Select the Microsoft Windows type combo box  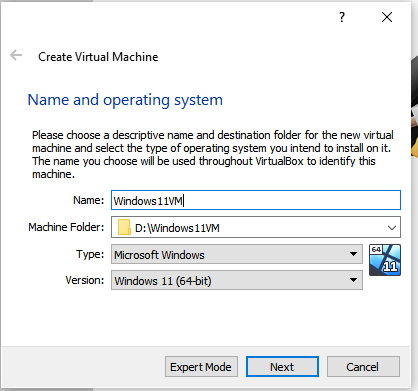[x=237, y=254]
